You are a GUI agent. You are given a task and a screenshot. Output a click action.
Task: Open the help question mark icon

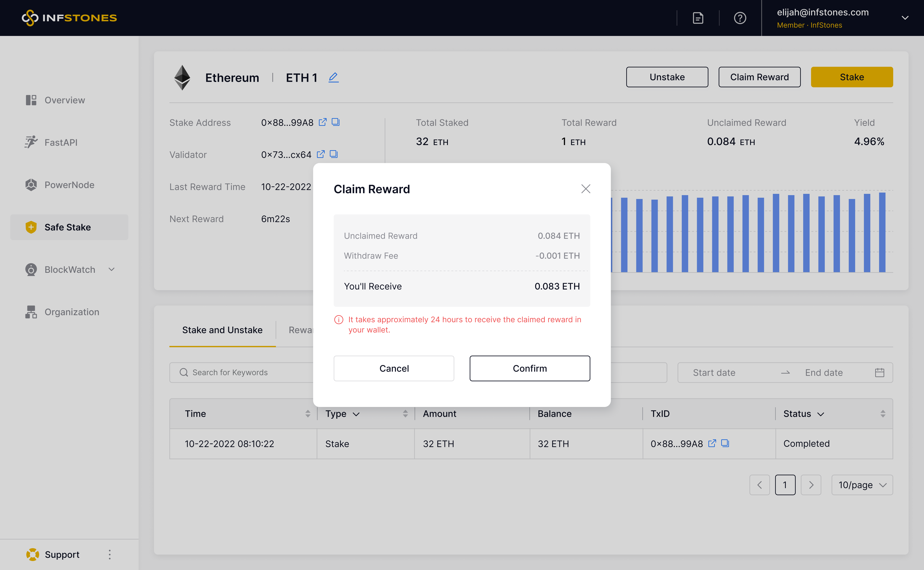[740, 18]
